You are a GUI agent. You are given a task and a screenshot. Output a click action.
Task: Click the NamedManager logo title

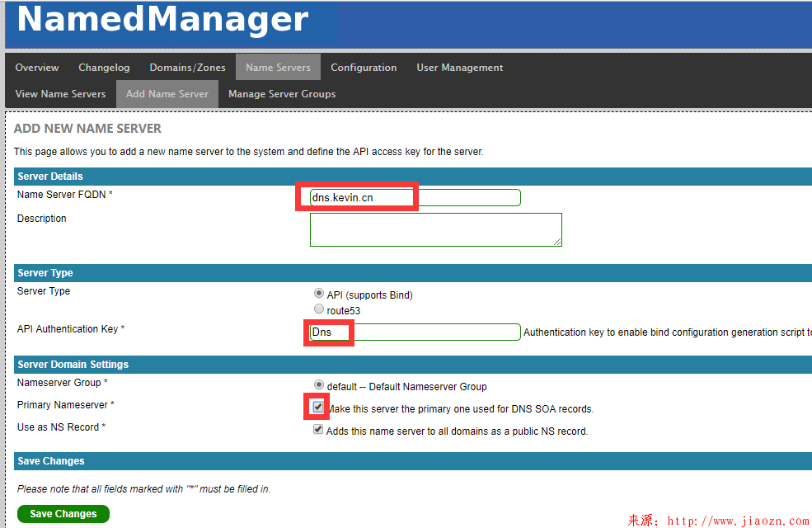(162, 20)
